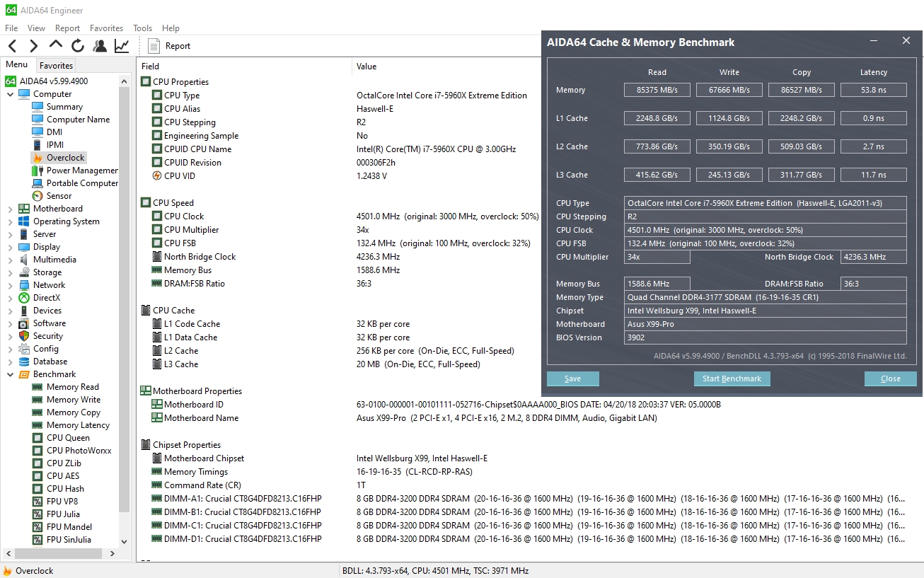Viewport: 924px width, 578px height.
Task: Open the Help menu
Action: tap(171, 28)
